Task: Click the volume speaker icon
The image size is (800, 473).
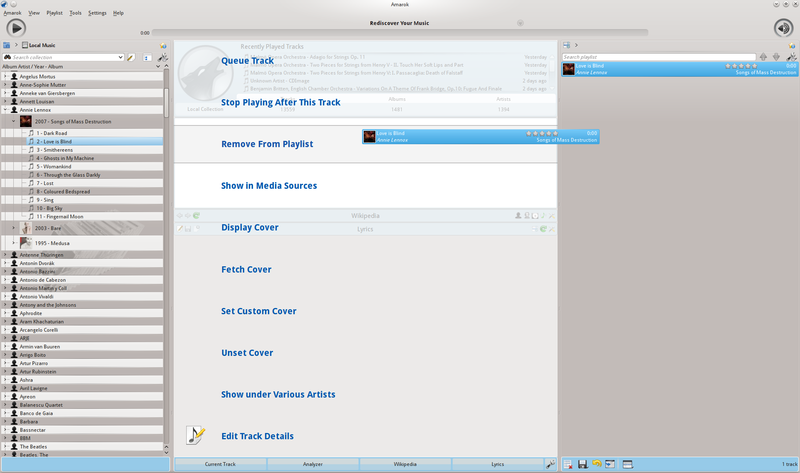Action: [783, 28]
